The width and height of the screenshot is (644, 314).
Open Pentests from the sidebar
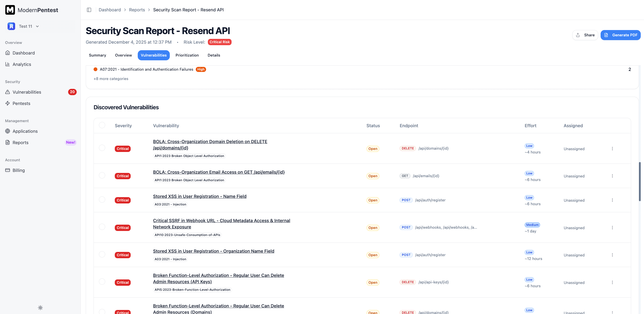[x=21, y=103]
